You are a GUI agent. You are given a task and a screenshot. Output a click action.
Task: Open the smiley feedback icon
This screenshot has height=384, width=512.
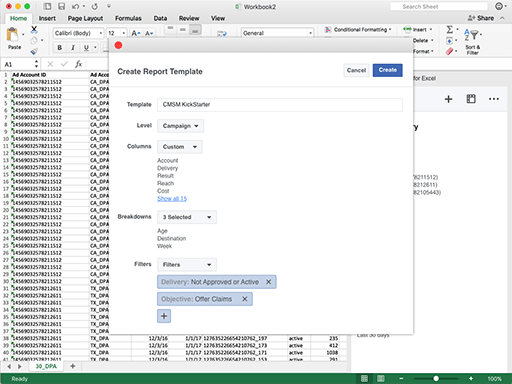pyautogui.click(x=499, y=6)
